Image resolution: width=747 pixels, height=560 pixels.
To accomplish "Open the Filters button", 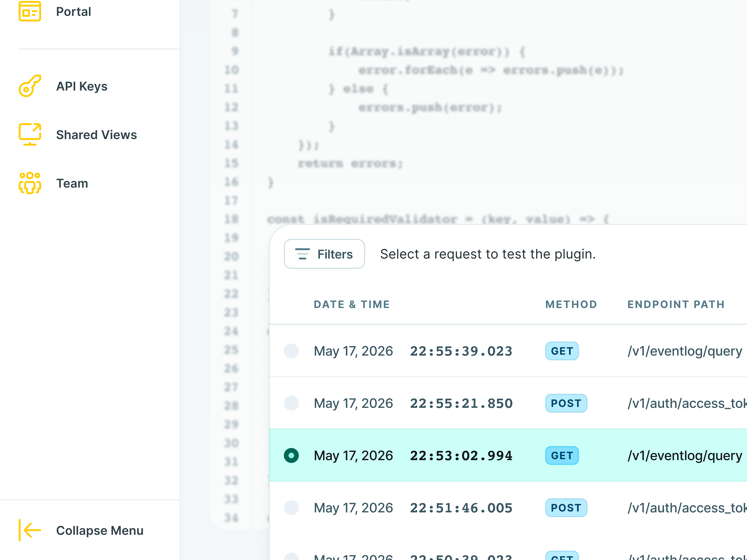I will [324, 254].
